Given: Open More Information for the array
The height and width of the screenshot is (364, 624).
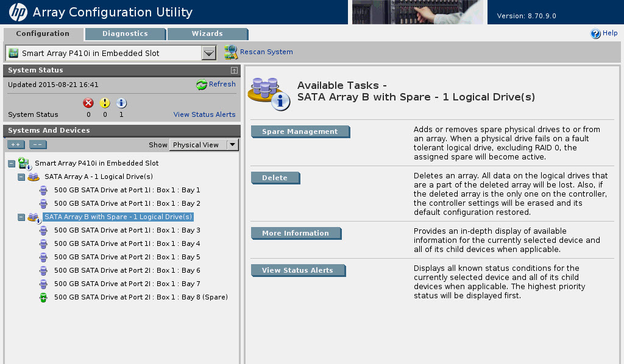Looking at the screenshot, I should click(296, 233).
